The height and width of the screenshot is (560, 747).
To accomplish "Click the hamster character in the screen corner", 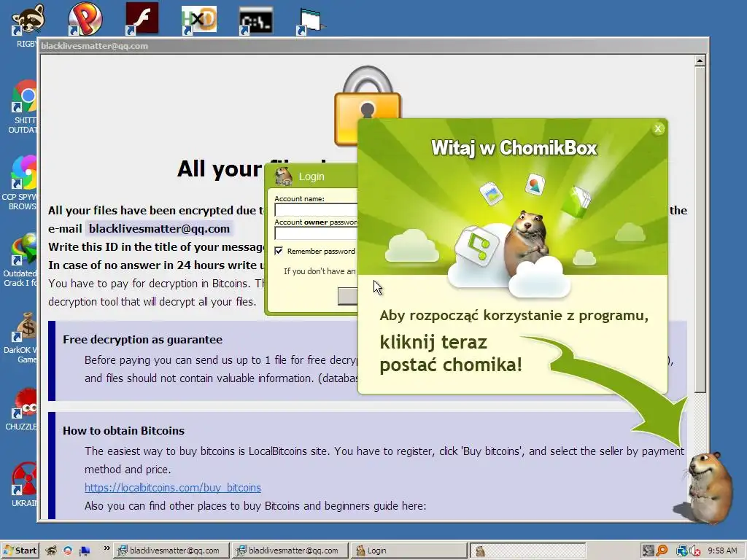I will tap(709, 486).
